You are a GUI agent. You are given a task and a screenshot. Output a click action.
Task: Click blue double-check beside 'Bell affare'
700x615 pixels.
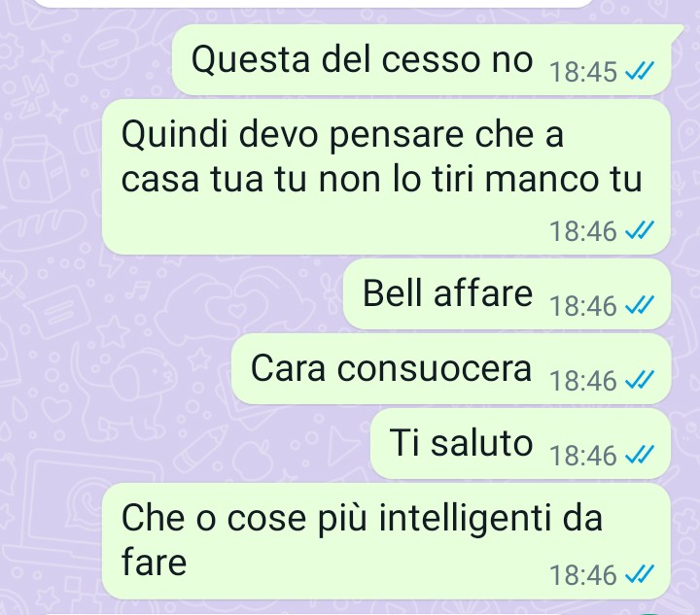(640, 305)
